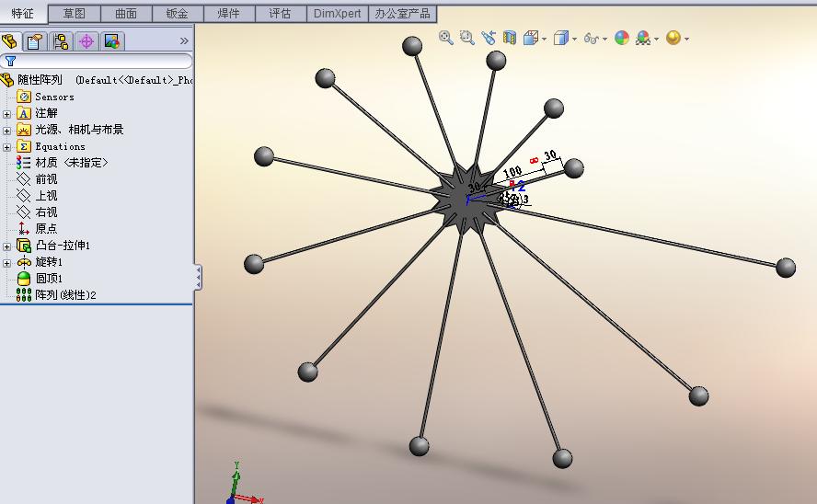Open the 评估 tab
Image resolution: width=817 pixels, height=504 pixels.
[x=281, y=14]
